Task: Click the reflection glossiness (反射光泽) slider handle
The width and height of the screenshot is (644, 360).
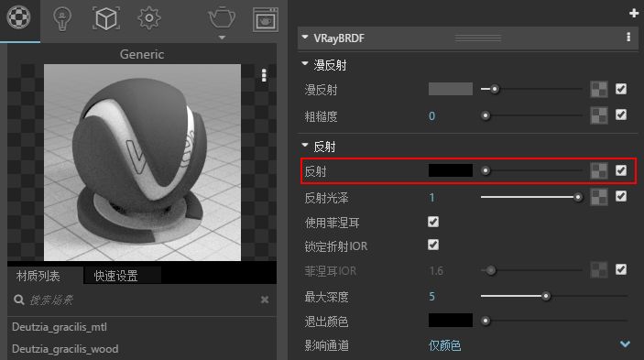Action: (x=578, y=197)
